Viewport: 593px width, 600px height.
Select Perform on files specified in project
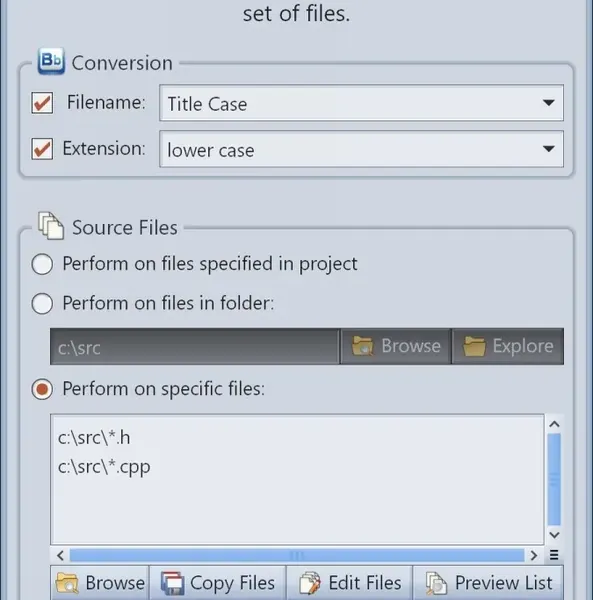[42, 264]
